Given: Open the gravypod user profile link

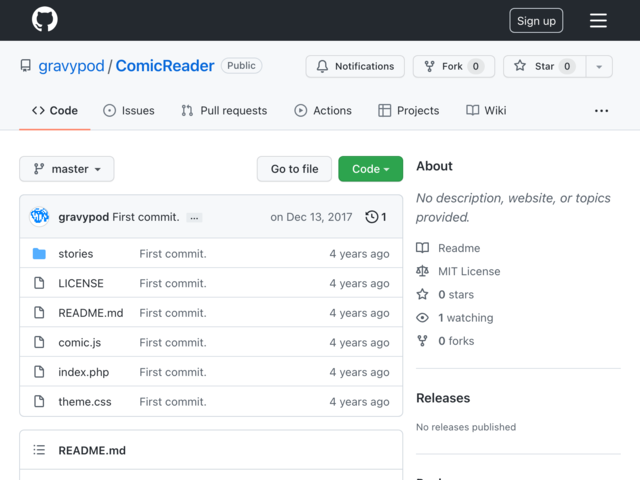Looking at the screenshot, I should (71, 66).
